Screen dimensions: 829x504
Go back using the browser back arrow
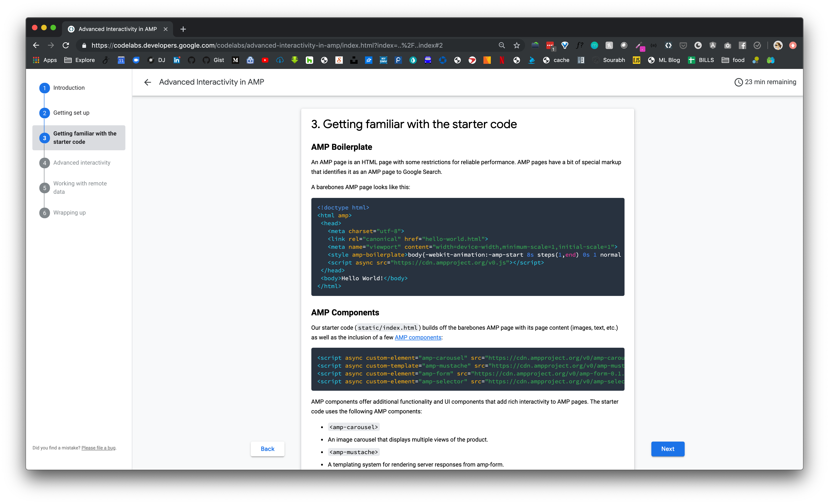(x=36, y=45)
